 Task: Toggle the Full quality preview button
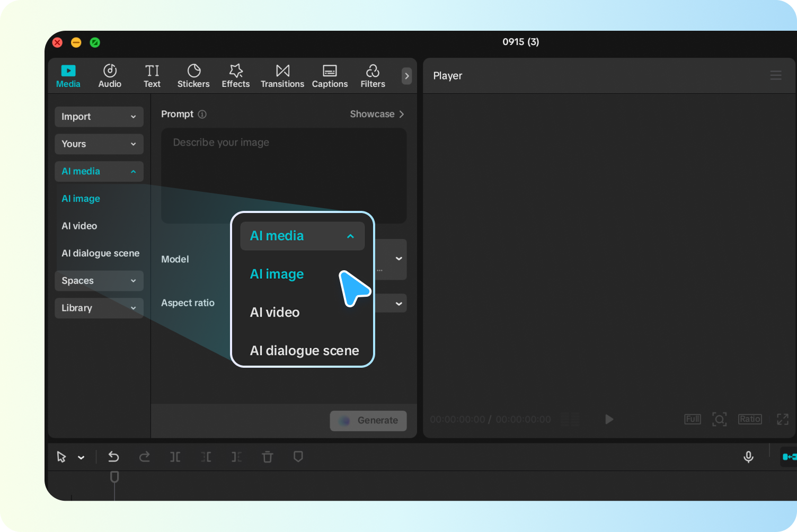pyautogui.click(x=692, y=419)
